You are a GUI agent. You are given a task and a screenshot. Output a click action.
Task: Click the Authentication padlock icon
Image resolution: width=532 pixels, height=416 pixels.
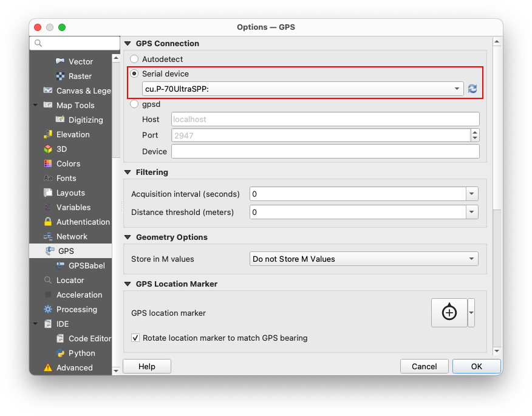click(x=48, y=222)
